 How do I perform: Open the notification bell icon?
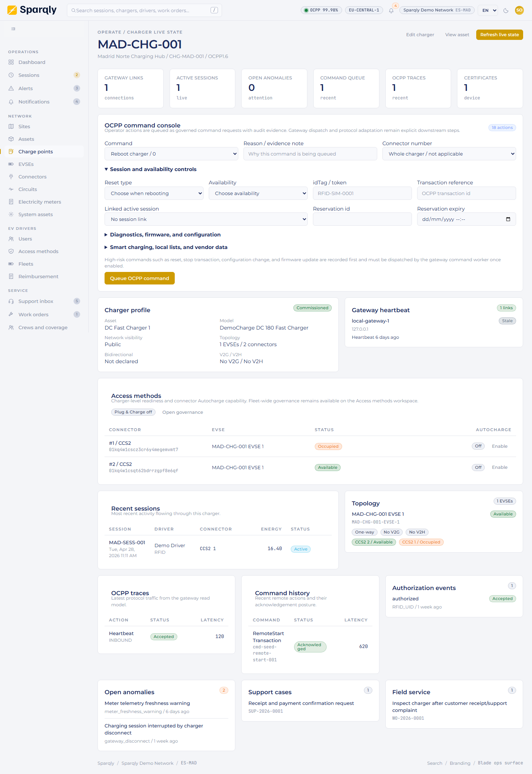391,10
